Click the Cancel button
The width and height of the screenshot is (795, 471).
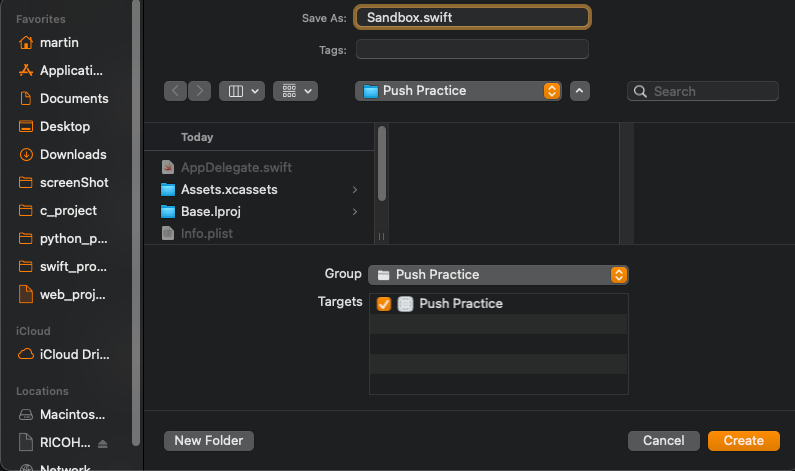click(663, 441)
